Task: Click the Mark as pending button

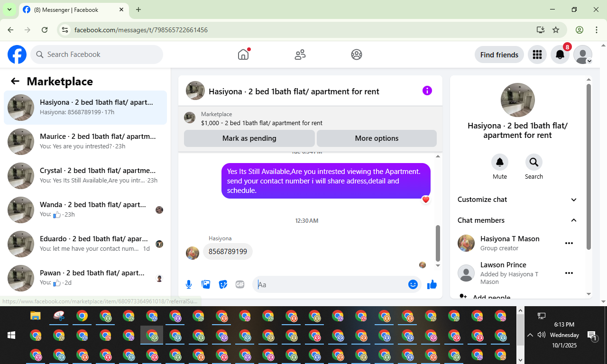Action: 249,138
